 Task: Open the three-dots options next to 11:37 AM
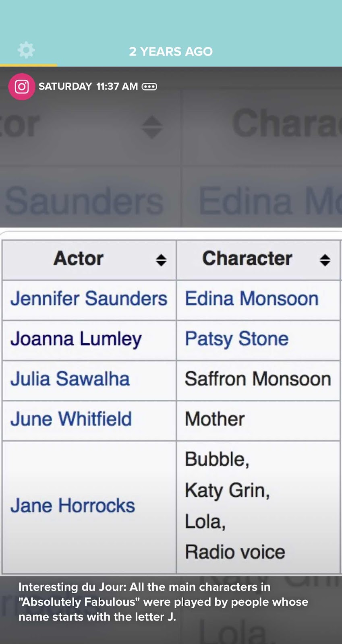(x=149, y=87)
